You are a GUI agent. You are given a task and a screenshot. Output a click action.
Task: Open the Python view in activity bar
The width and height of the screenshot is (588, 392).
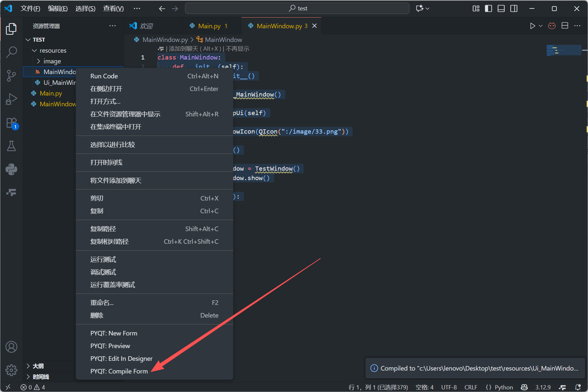(x=11, y=169)
